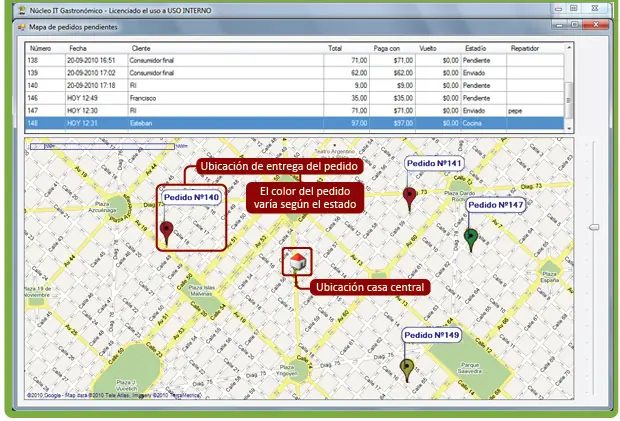Click the red map pin for Pedido Nº140

166,232
